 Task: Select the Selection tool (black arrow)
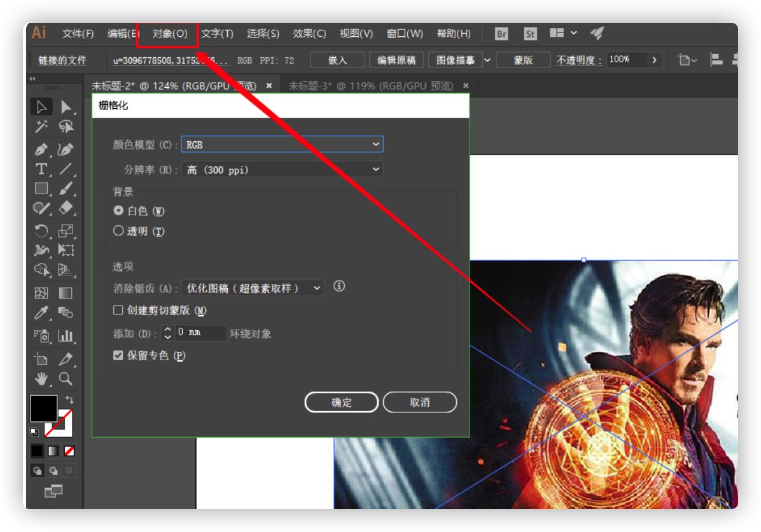pos(41,107)
